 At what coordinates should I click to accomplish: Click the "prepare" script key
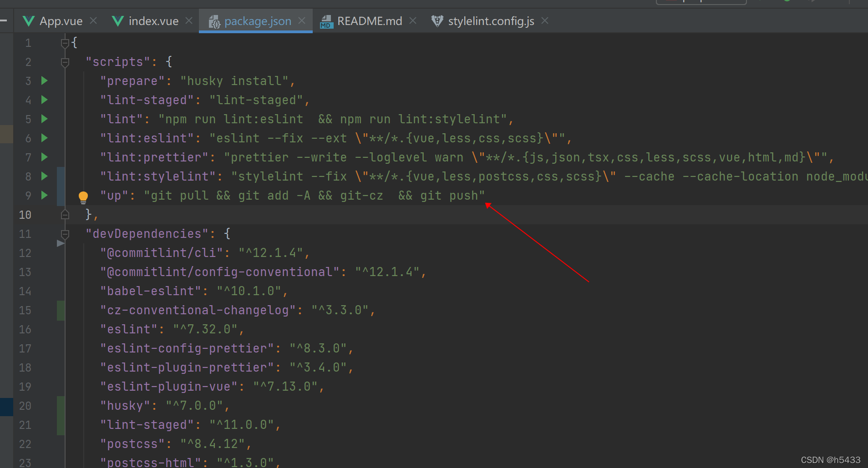coord(132,81)
